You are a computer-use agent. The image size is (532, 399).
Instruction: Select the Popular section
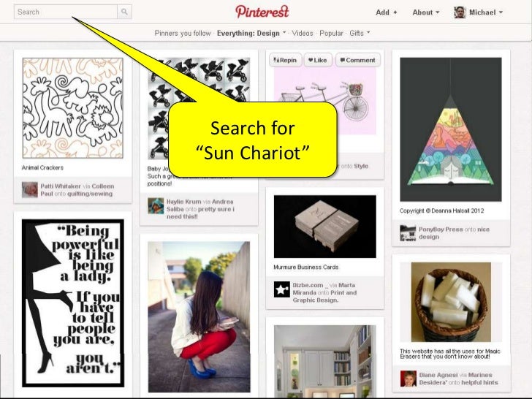[x=331, y=34]
